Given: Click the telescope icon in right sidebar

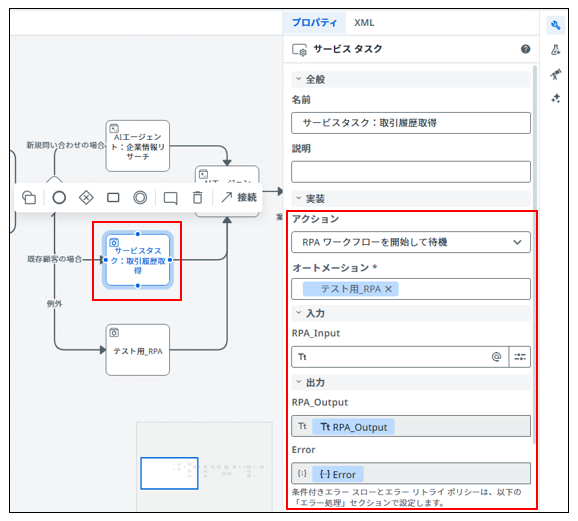Looking at the screenshot, I should pyautogui.click(x=556, y=74).
